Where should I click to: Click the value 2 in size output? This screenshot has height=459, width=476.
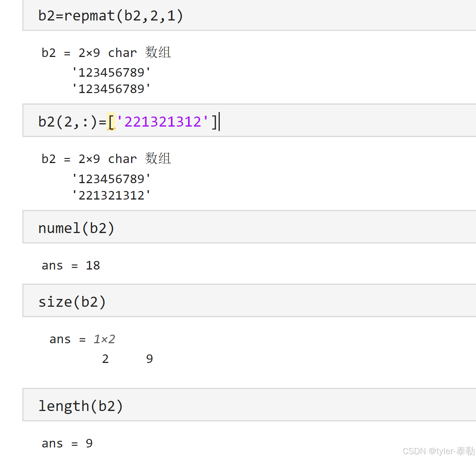click(105, 359)
